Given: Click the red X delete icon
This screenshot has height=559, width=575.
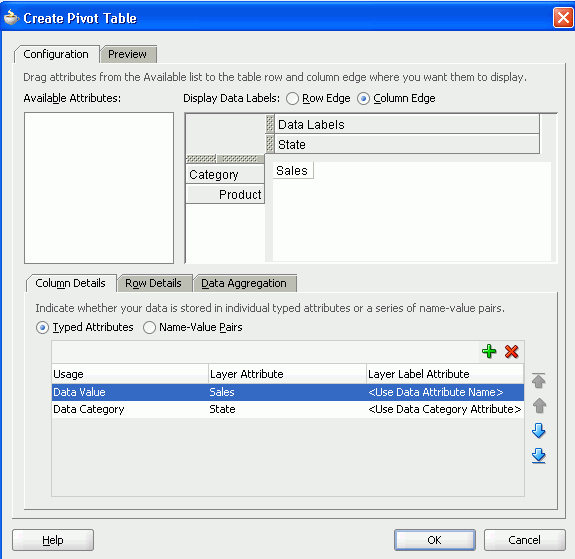Looking at the screenshot, I should point(511,351).
